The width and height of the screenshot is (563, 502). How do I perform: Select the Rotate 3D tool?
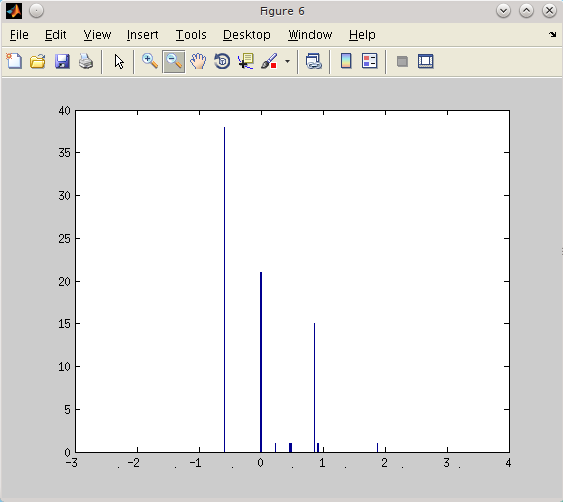coord(222,61)
